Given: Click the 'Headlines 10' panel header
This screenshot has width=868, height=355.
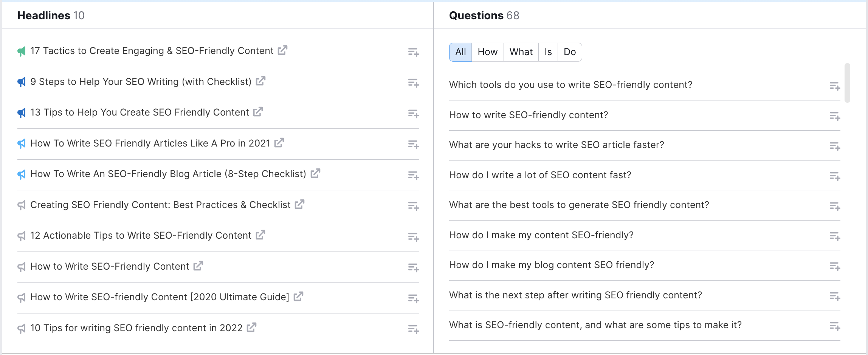Looking at the screenshot, I should coord(51,15).
